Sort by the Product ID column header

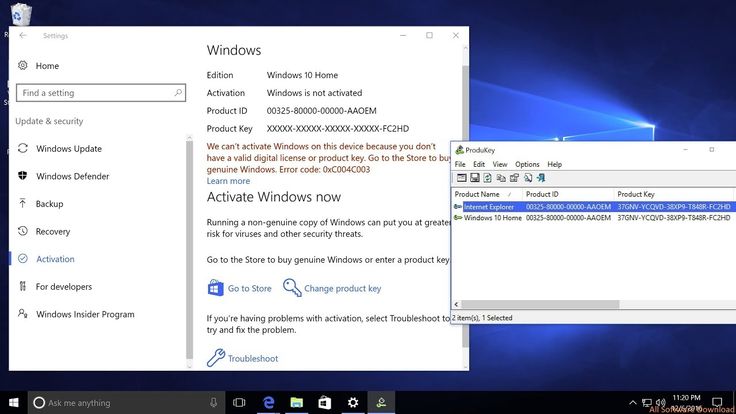[x=567, y=194]
